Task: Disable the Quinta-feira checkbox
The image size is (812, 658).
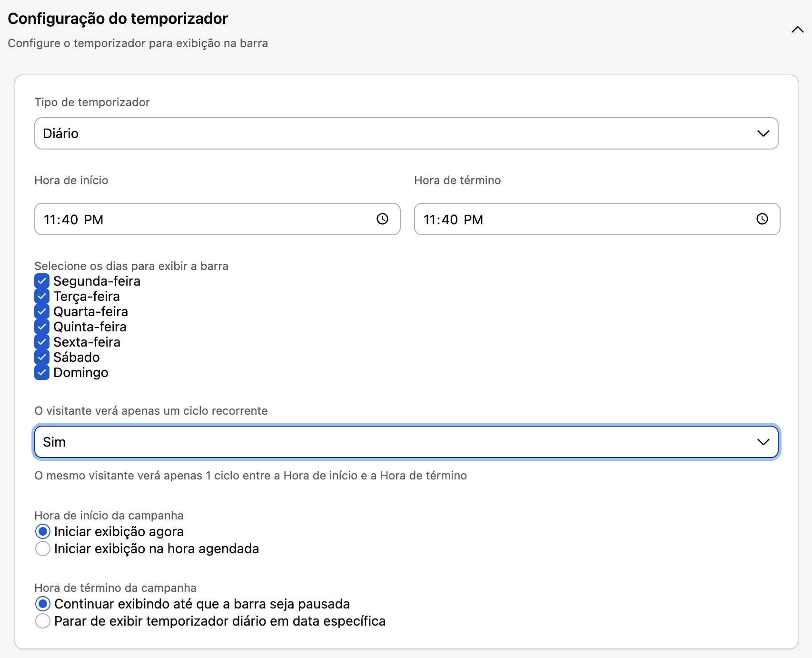Action: click(x=42, y=327)
